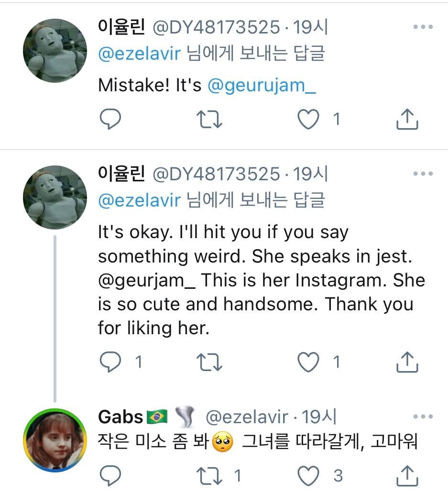Open more options on the first tweet
Image resolution: width=448 pixels, height=504 pixels.
pos(423,27)
